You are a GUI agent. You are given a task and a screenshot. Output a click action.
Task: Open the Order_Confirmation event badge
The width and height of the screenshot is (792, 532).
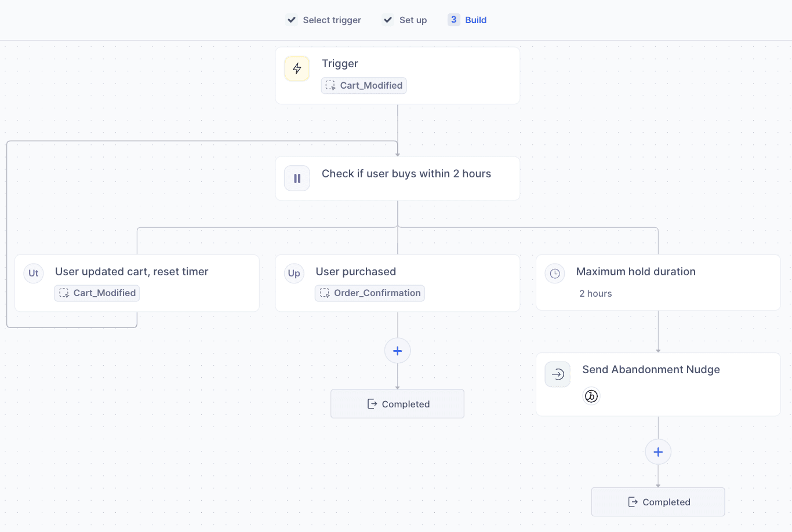369,293
